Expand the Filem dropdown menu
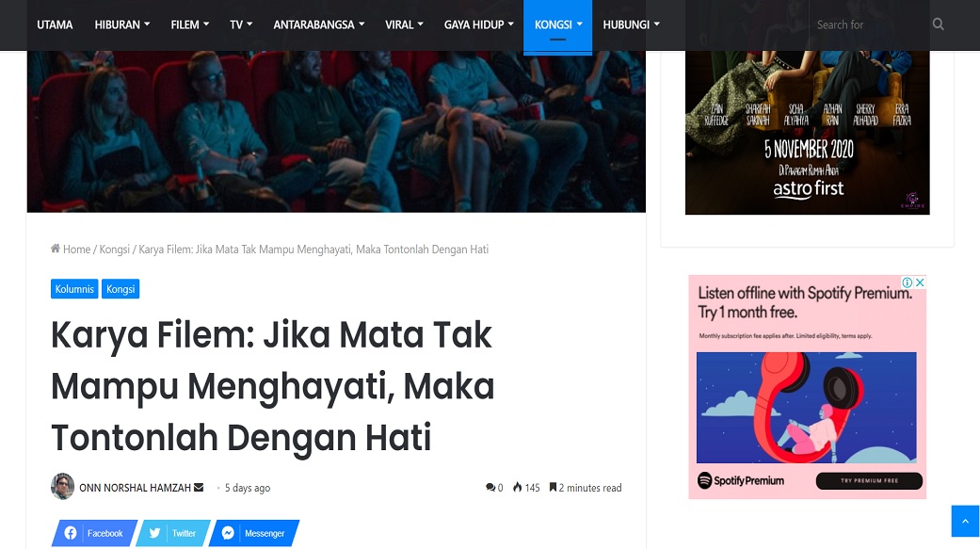 190,24
